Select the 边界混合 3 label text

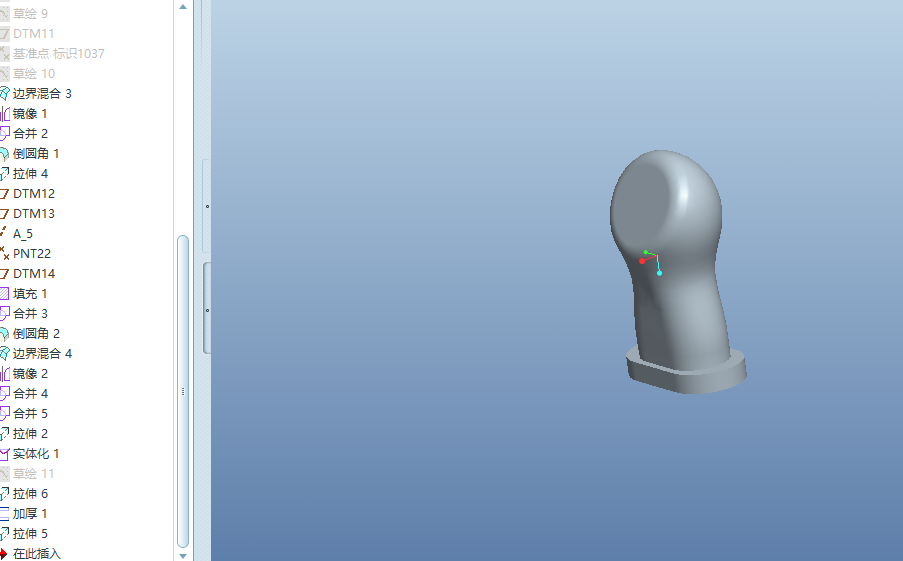(x=43, y=93)
